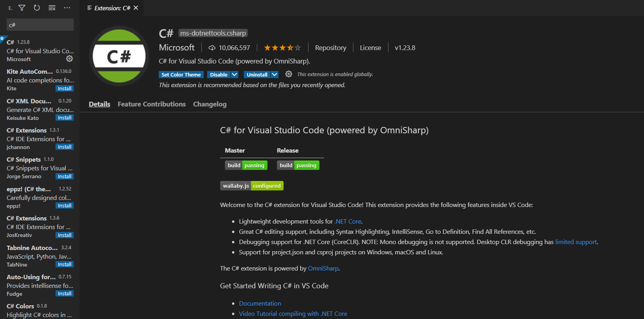Install the C# Snippets extension
The width and height of the screenshot is (644, 319).
[x=65, y=177]
